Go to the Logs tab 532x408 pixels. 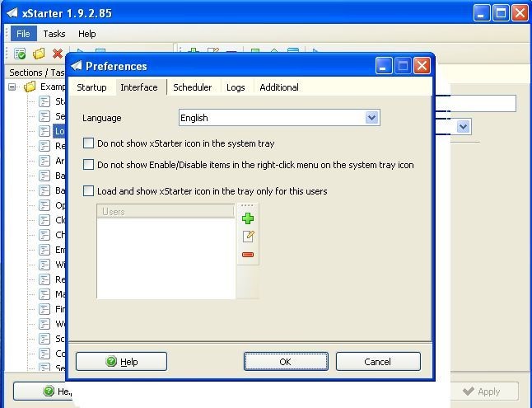[x=236, y=87]
